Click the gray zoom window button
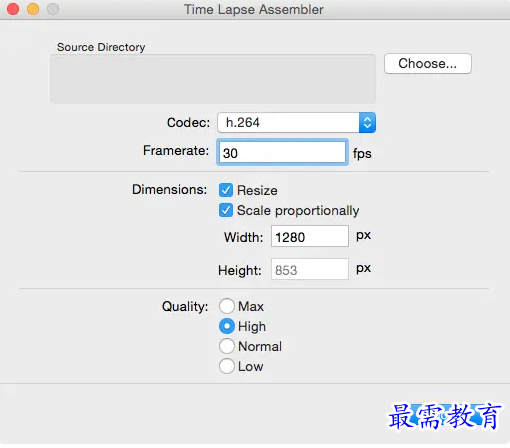The height and width of the screenshot is (448, 510). (x=53, y=9)
